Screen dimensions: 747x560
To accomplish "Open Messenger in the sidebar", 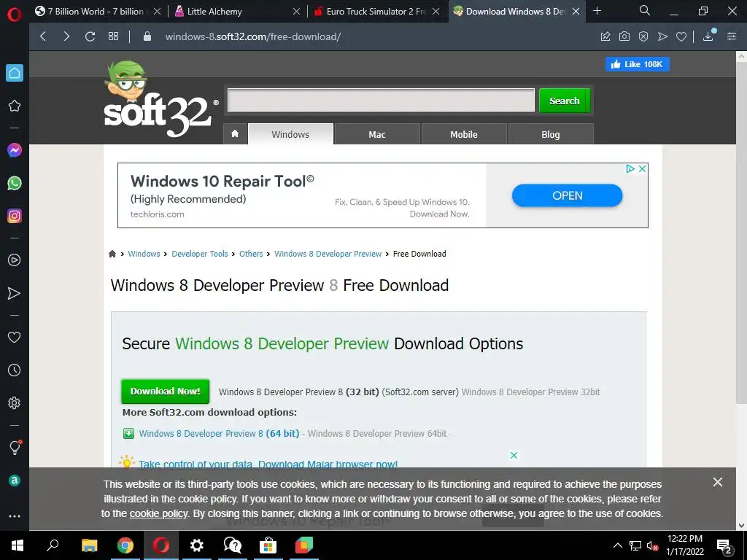I will [x=15, y=150].
